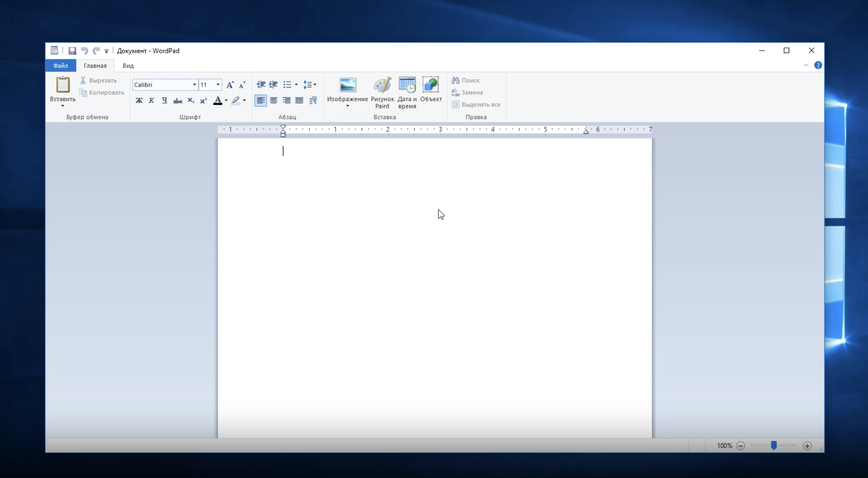Open the line spacing dropdown
The width and height of the screenshot is (868, 478).
[x=310, y=85]
